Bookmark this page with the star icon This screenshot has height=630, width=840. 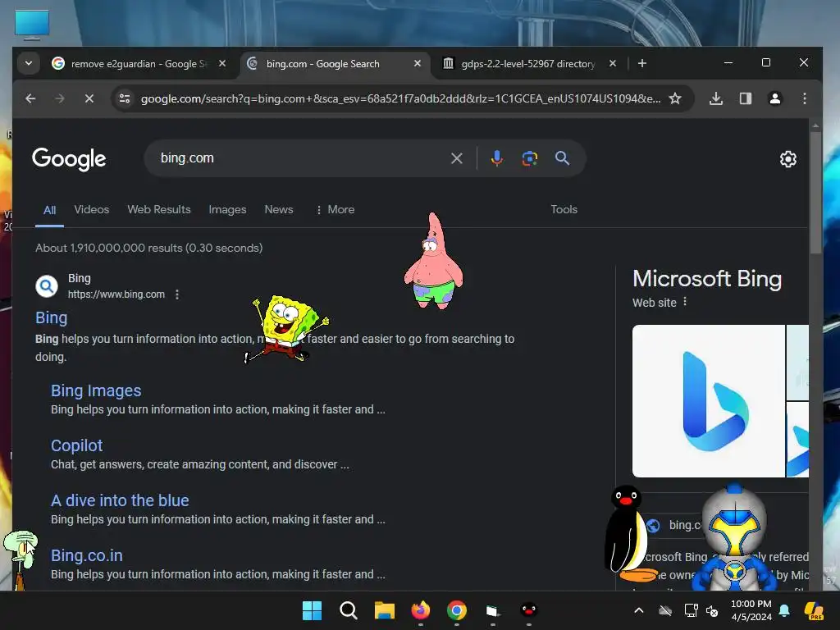[x=675, y=98]
